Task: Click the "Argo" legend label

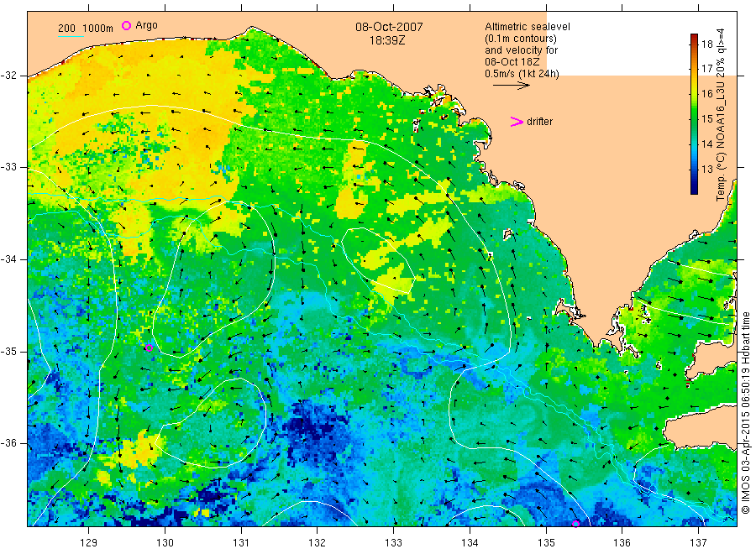Action: tap(146, 25)
